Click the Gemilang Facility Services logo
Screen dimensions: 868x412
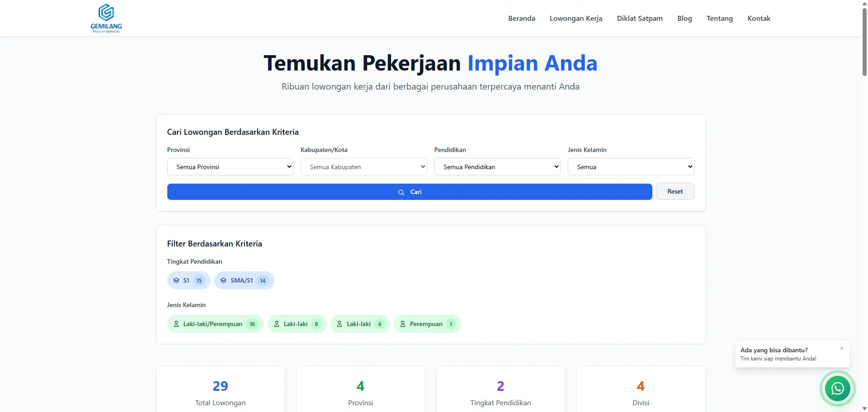[106, 18]
